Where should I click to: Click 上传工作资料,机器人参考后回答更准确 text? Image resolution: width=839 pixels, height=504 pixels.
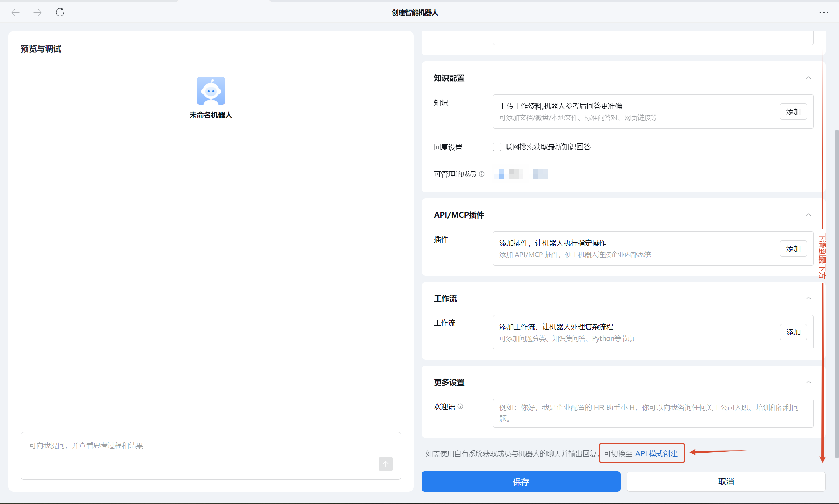[x=560, y=106]
